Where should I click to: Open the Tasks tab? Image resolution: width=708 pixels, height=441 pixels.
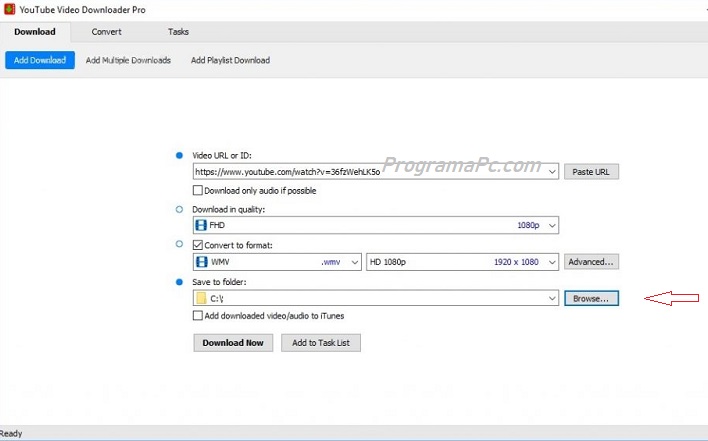click(x=178, y=32)
